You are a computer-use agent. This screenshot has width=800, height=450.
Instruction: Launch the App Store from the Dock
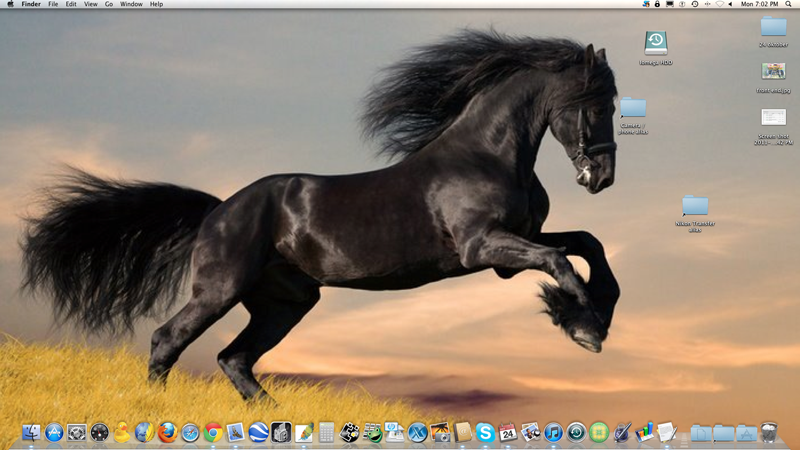tap(54, 433)
